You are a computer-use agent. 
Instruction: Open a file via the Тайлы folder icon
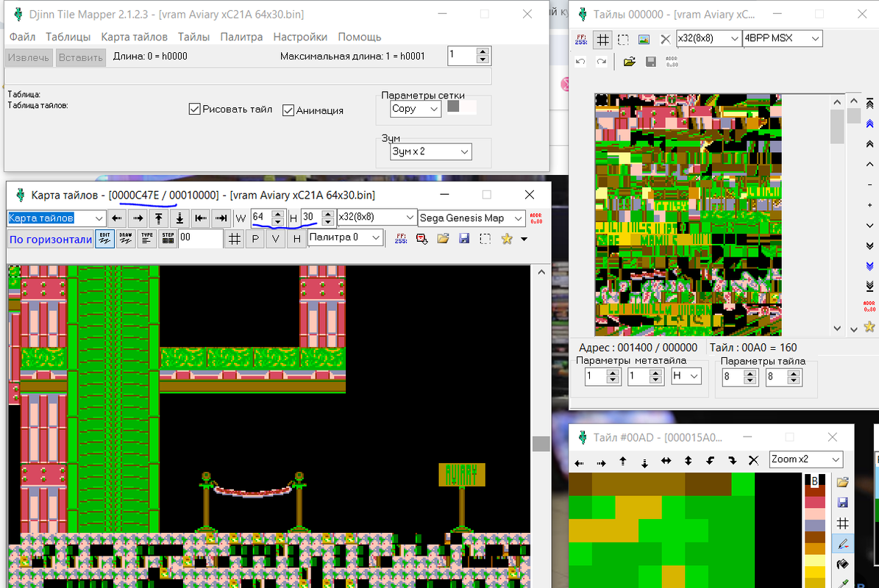coord(630,62)
